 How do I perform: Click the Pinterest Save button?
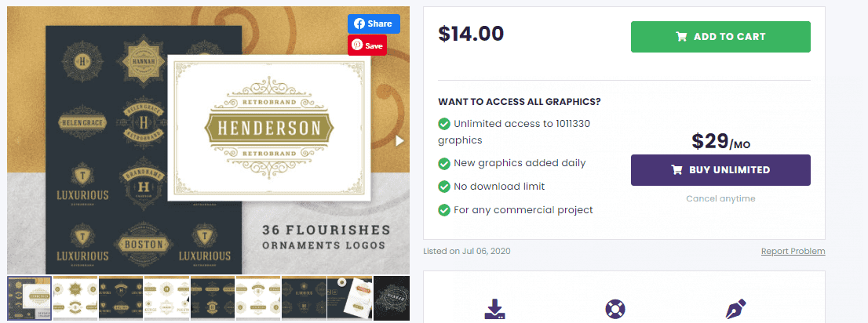coord(367,45)
